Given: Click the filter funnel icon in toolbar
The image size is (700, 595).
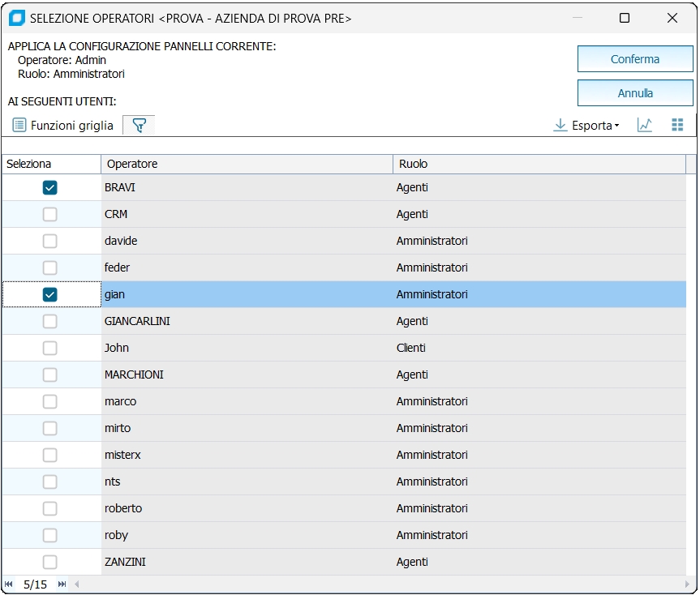Looking at the screenshot, I should pos(139,126).
